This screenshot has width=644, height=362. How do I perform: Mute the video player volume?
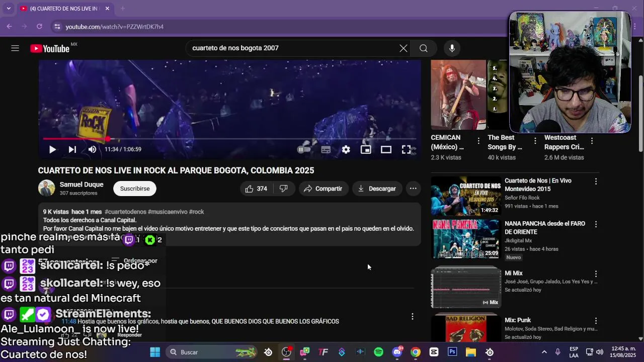(x=92, y=149)
